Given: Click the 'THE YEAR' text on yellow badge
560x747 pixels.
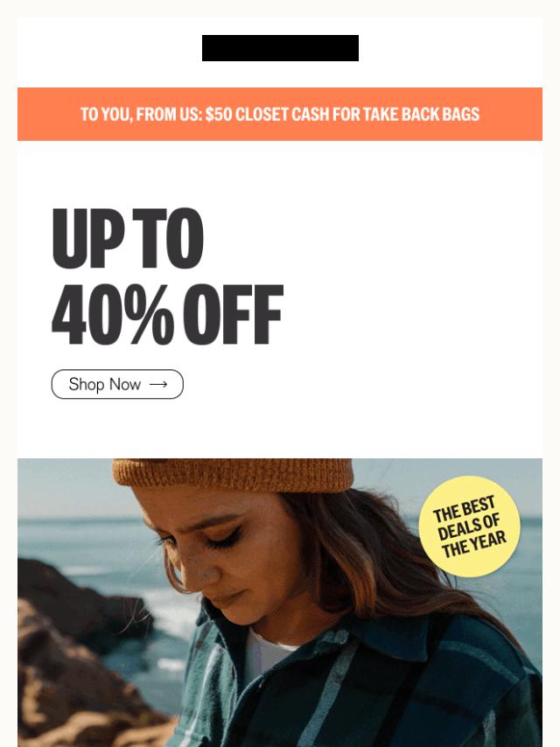Looking at the screenshot, I should pos(473,545).
